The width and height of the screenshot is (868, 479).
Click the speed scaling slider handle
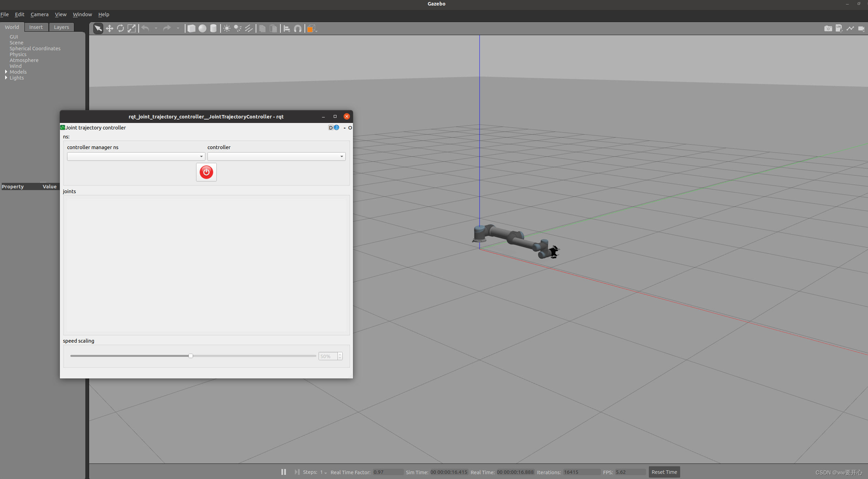point(191,356)
